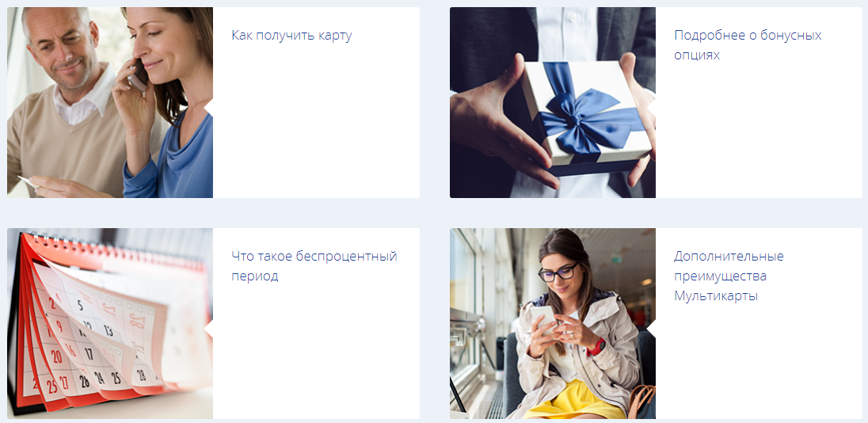Image resolution: width=868 pixels, height=423 pixels.
Task: Click empty white area of "Как получить карту" card
Action: point(316,128)
